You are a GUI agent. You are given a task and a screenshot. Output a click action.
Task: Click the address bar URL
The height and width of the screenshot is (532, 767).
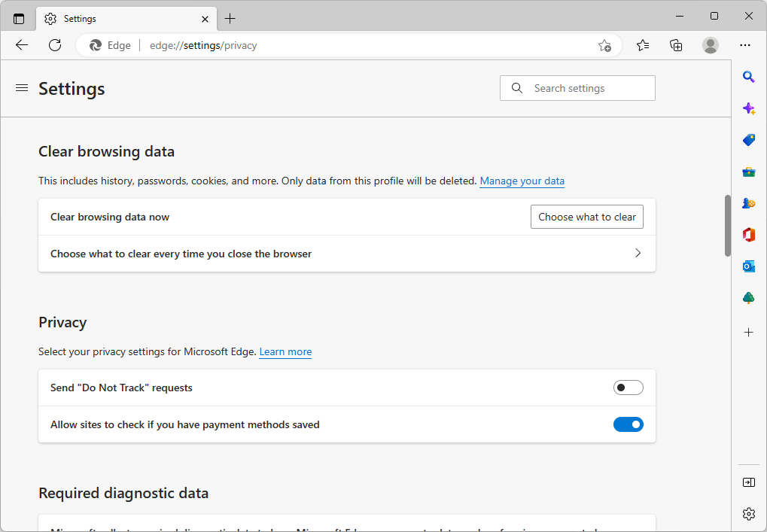click(203, 45)
